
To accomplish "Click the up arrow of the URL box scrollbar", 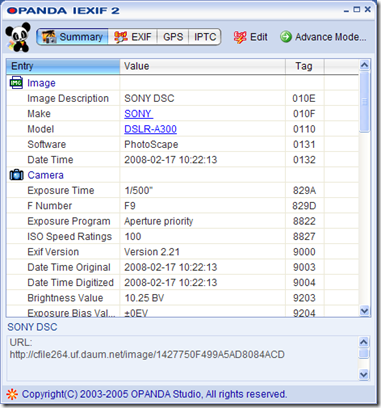I will (364, 342).
